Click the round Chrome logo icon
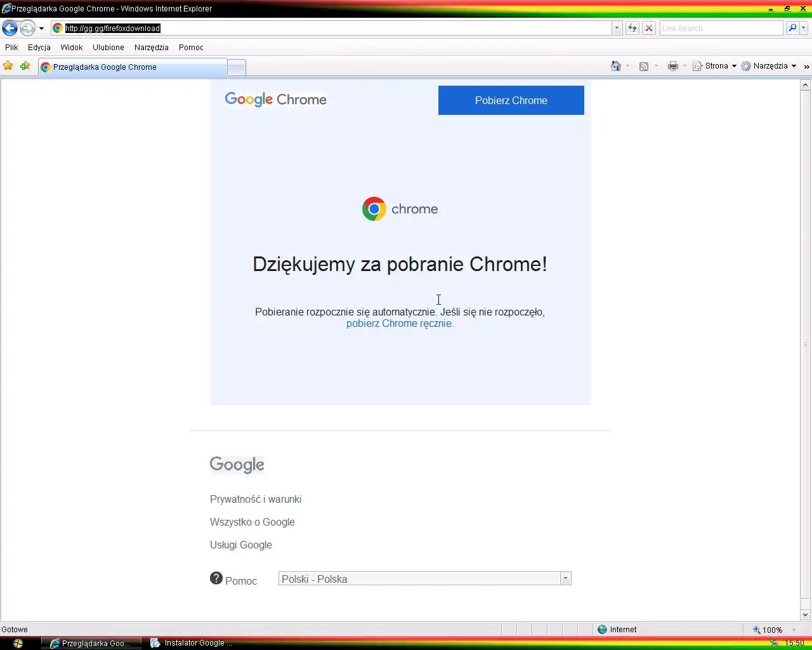This screenshot has width=812, height=650. click(374, 209)
